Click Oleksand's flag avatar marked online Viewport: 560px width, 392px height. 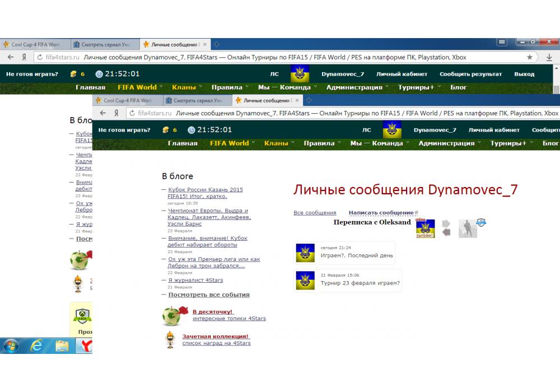click(x=425, y=228)
